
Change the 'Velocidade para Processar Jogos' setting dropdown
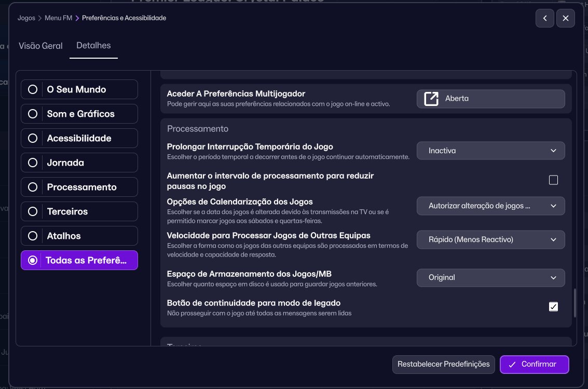coord(490,239)
